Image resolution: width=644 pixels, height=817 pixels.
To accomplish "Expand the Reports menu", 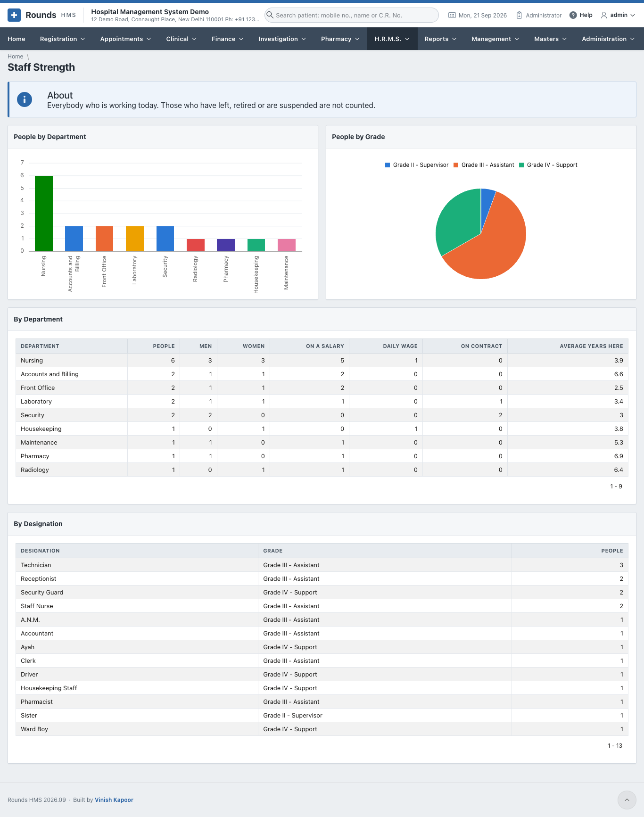I will coord(440,39).
